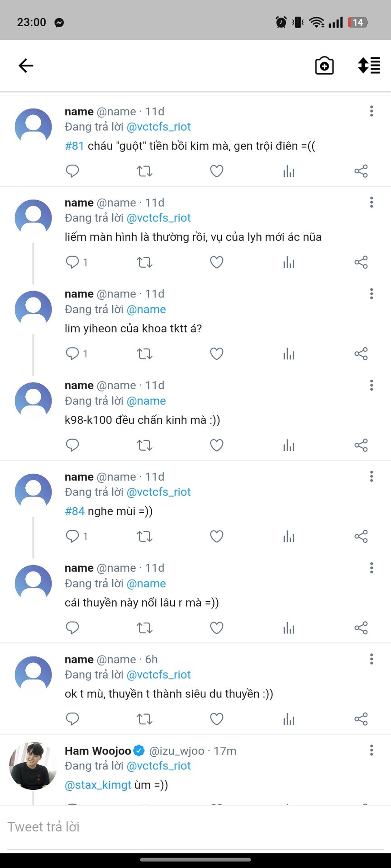Tap the sort order list icon
Viewport: 391px width, 868px height.
pos(369,66)
